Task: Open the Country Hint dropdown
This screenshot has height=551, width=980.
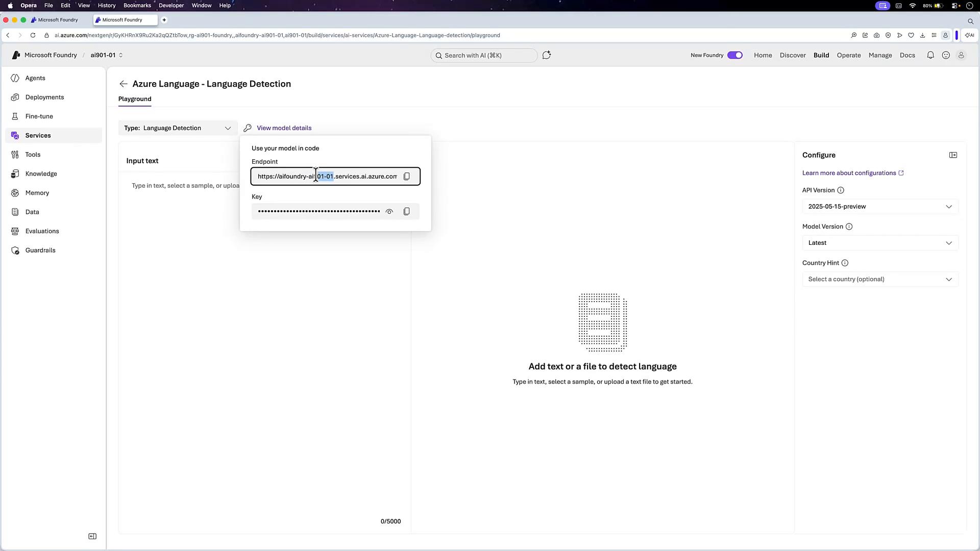Action: pos(880,279)
